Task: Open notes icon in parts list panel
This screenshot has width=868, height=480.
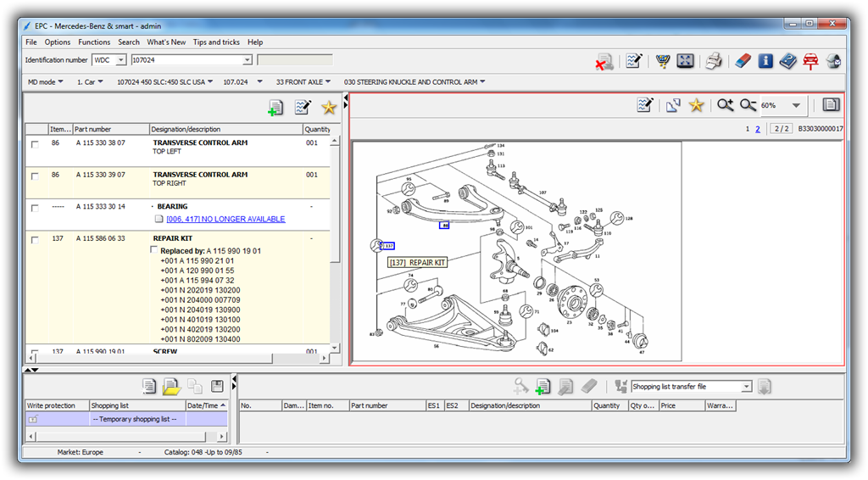Action: [x=303, y=107]
